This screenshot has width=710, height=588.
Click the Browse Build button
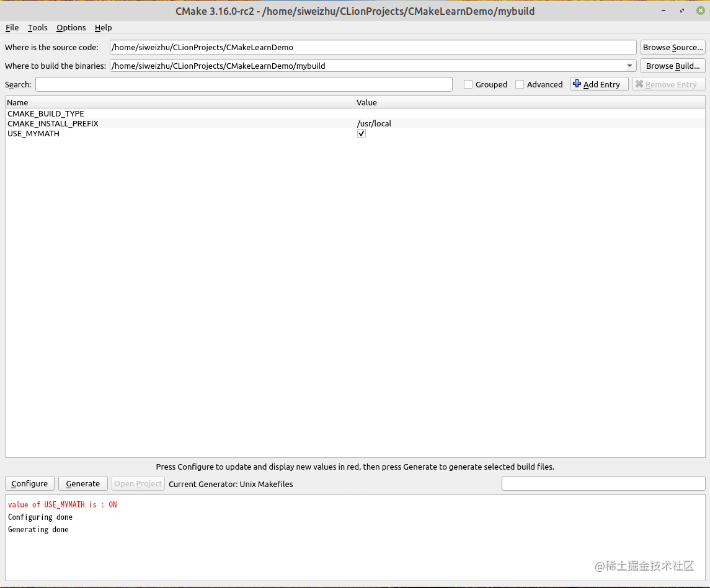click(673, 66)
